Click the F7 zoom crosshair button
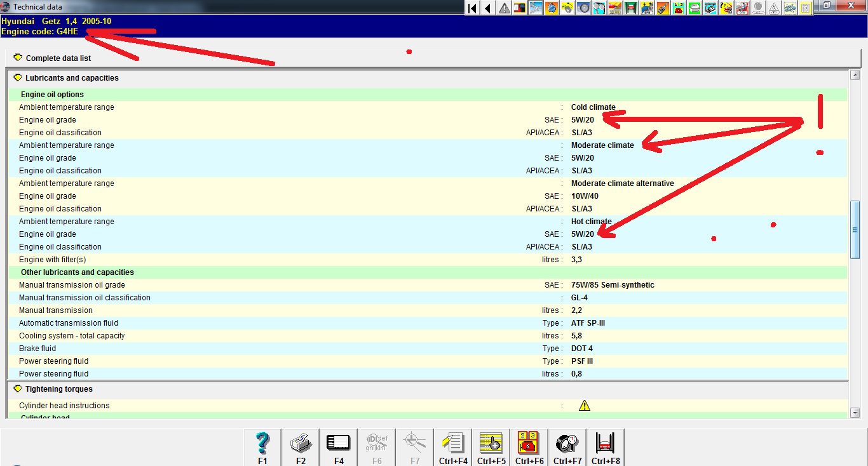The width and height of the screenshot is (868, 466). (x=415, y=447)
